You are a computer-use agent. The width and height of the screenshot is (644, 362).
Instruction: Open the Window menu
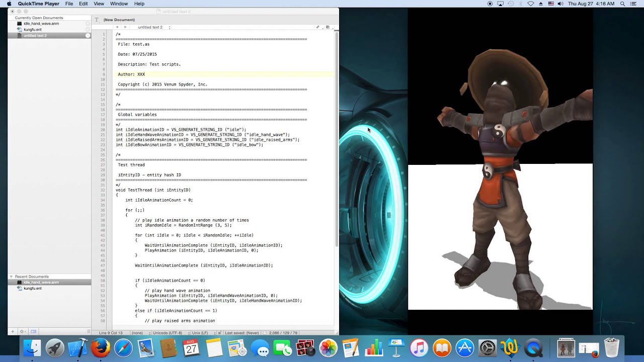[119, 4]
